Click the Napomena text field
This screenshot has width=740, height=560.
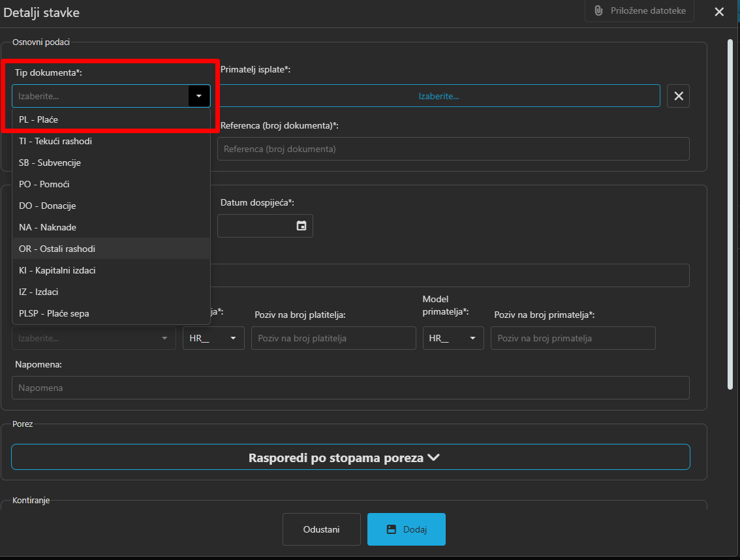(350, 388)
